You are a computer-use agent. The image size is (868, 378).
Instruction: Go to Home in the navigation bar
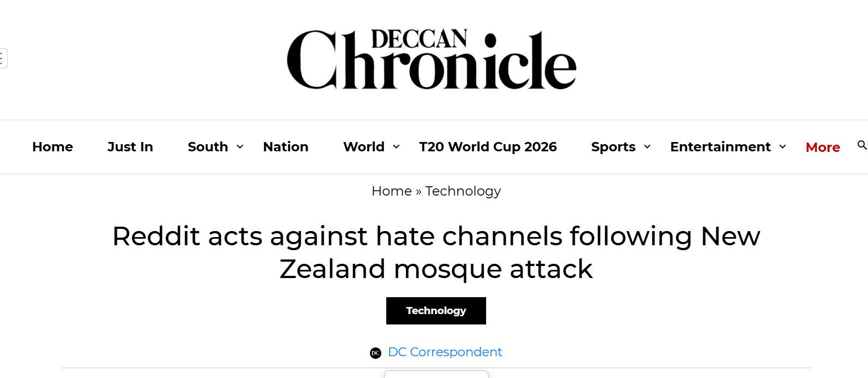click(x=52, y=147)
